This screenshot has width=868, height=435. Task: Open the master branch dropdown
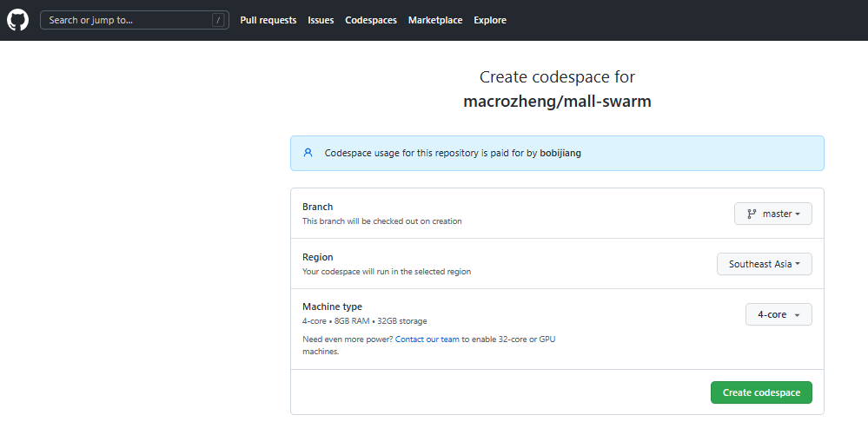773,214
